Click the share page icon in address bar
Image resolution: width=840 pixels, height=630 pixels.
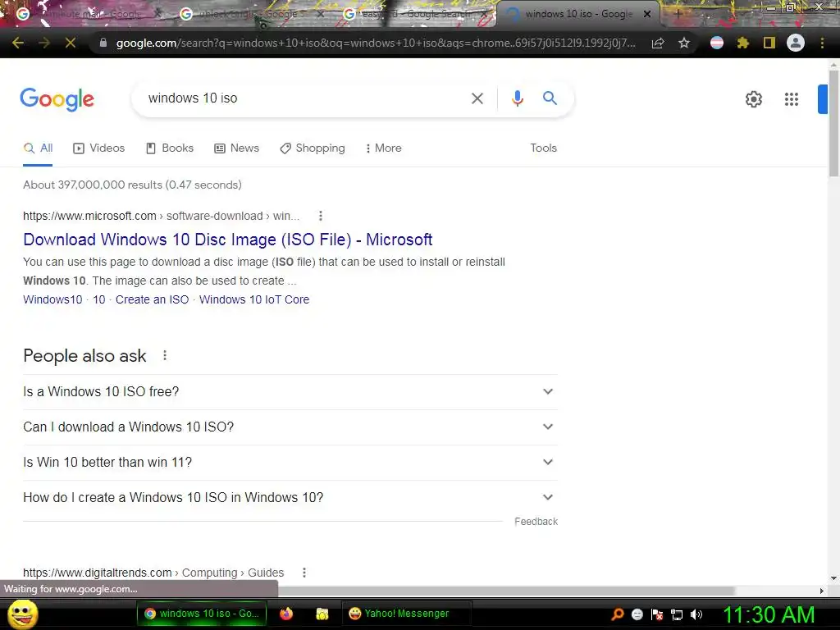tap(658, 43)
